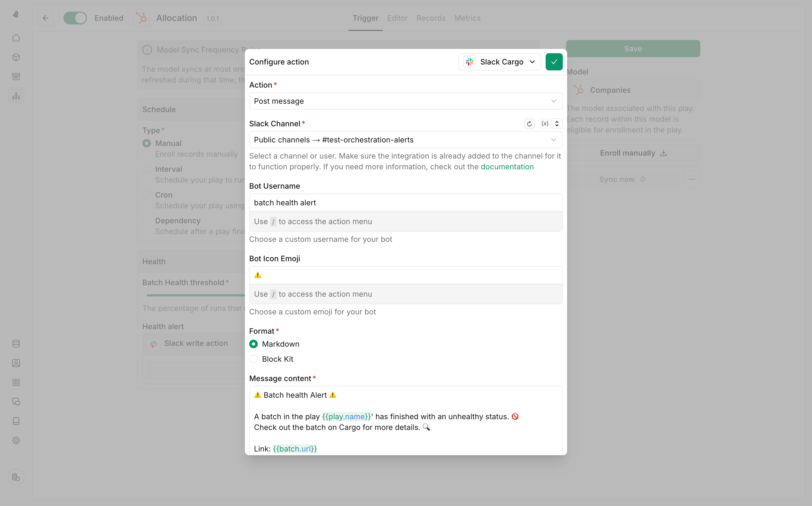
Task: Click the download icon on Enroll manually
Action: pyautogui.click(x=664, y=153)
